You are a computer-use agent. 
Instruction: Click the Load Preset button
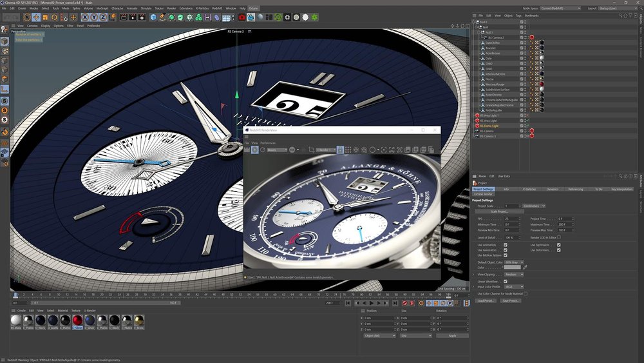pyautogui.click(x=486, y=300)
